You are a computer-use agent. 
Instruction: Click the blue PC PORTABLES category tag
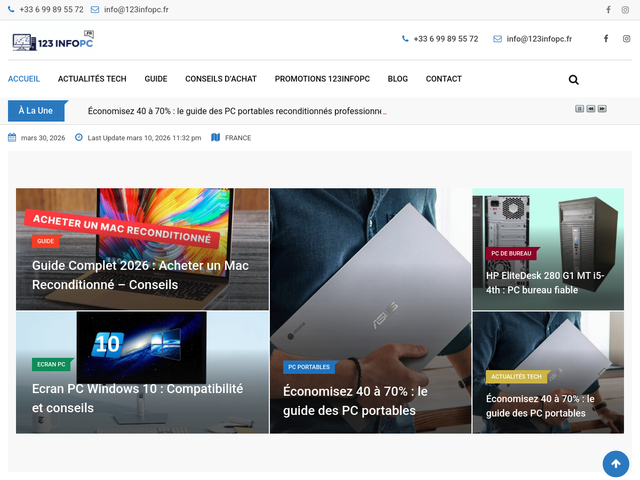[x=309, y=367]
